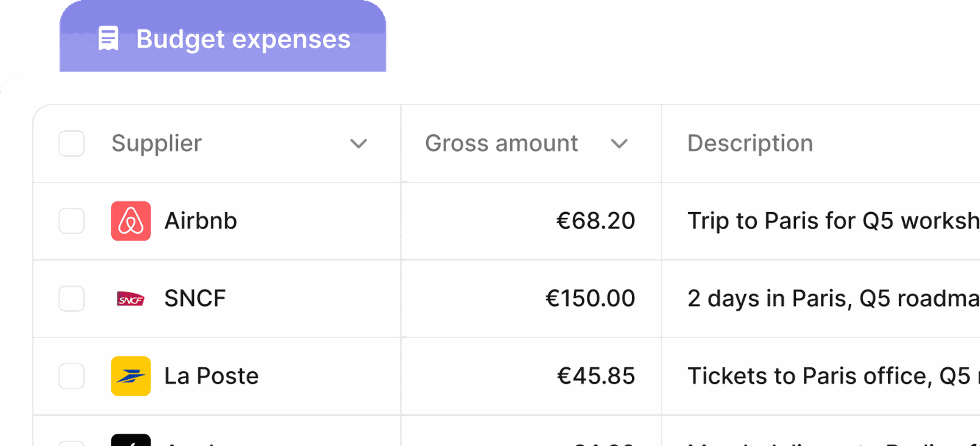Open the SNCF supplier name
Screen dimensions: 980x446
[x=195, y=298]
